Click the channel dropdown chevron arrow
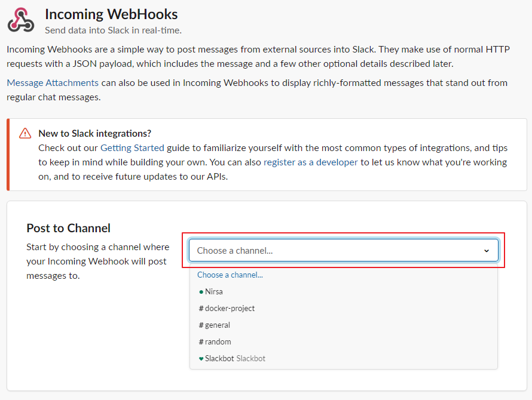The height and width of the screenshot is (400, 532). (487, 251)
